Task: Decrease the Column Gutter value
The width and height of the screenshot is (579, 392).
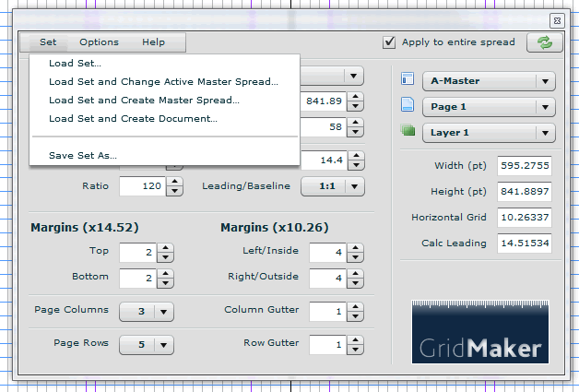Action: click(x=355, y=316)
